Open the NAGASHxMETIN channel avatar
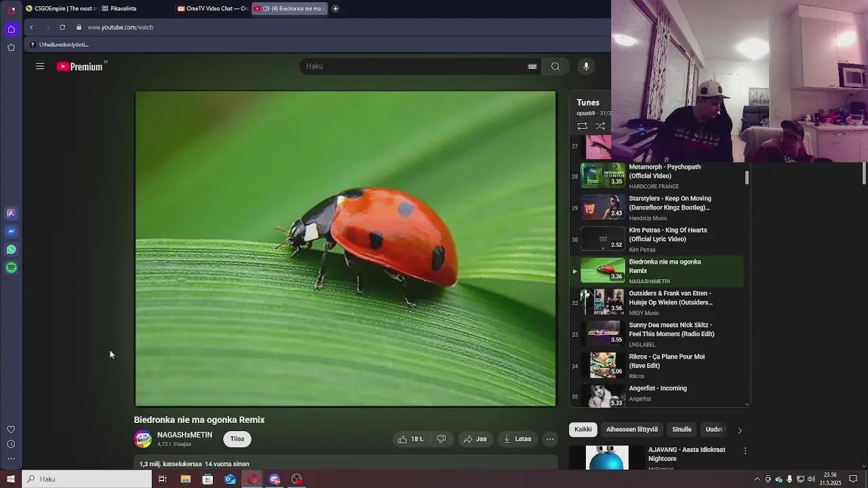Viewport: 868px width, 488px height. click(143, 439)
